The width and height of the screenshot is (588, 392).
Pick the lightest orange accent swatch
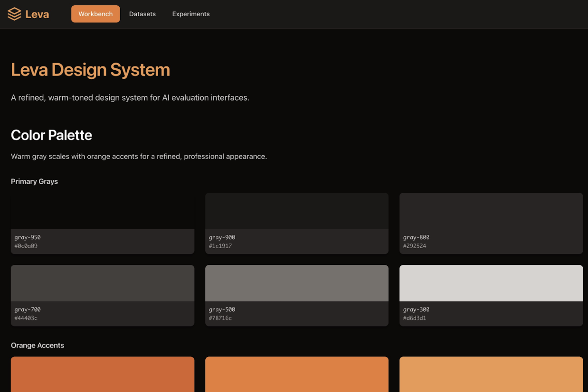click(491, 374)
